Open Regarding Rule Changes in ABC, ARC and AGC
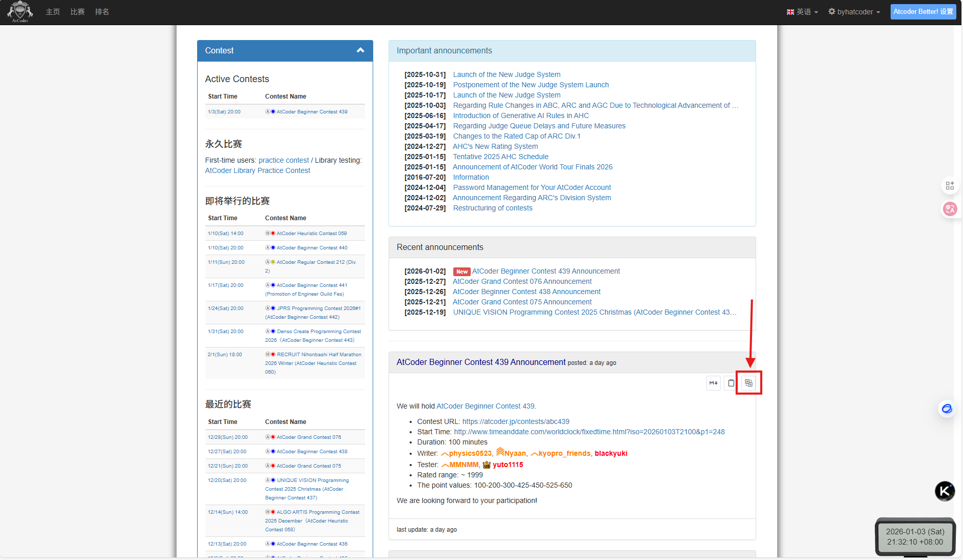The height and width of the screenshot is (560, 963). click(595, 105)
